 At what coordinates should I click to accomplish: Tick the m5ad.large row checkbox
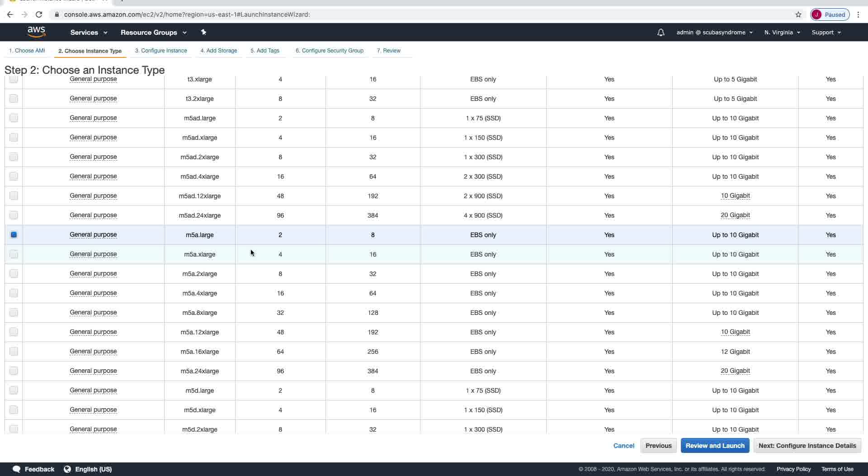pos(14,118)
